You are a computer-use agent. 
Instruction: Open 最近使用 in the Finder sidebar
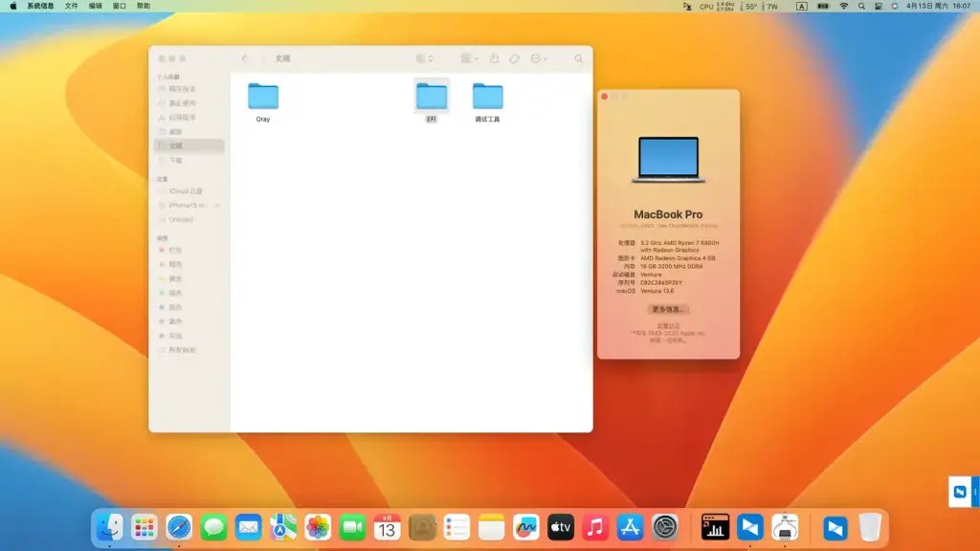coord(189,103)
